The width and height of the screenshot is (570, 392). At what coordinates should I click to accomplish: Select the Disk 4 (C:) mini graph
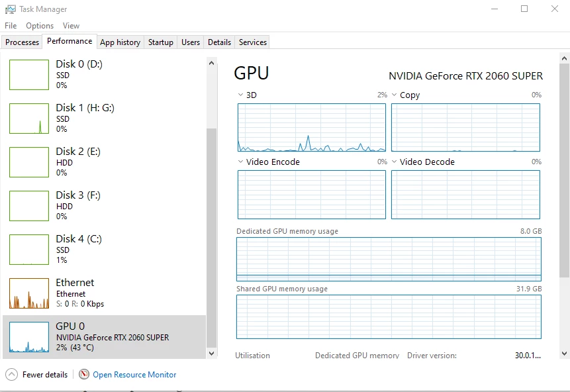[29, 250]
